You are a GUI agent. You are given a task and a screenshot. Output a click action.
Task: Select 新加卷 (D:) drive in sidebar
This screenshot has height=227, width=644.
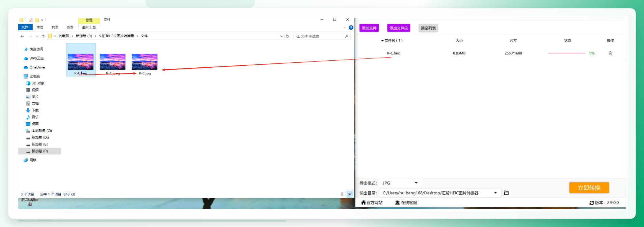click(37, 137)
